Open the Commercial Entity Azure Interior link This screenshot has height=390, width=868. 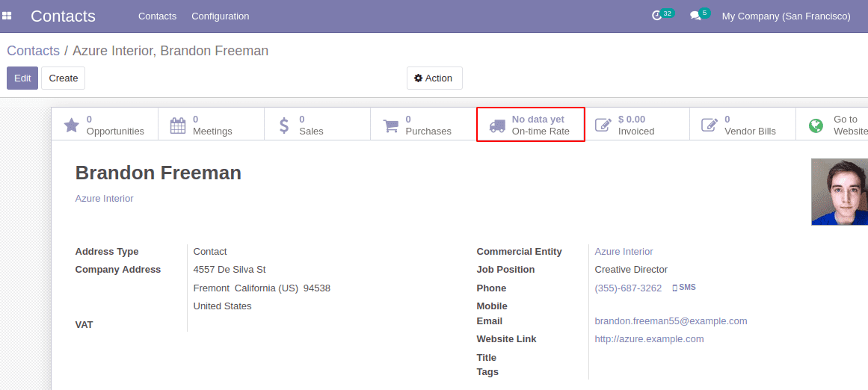point(624,252)
